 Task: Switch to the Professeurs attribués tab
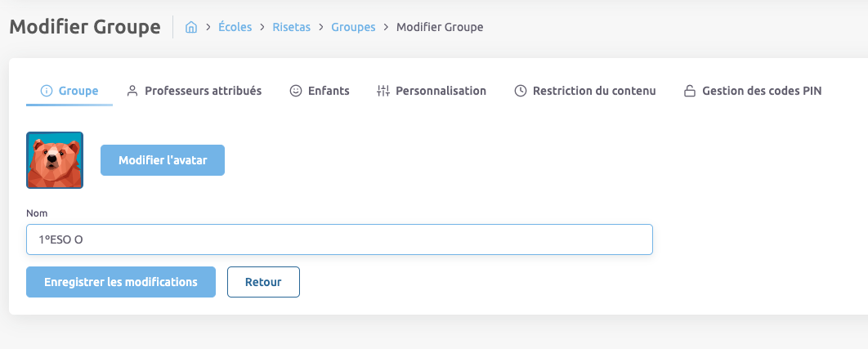203,91
